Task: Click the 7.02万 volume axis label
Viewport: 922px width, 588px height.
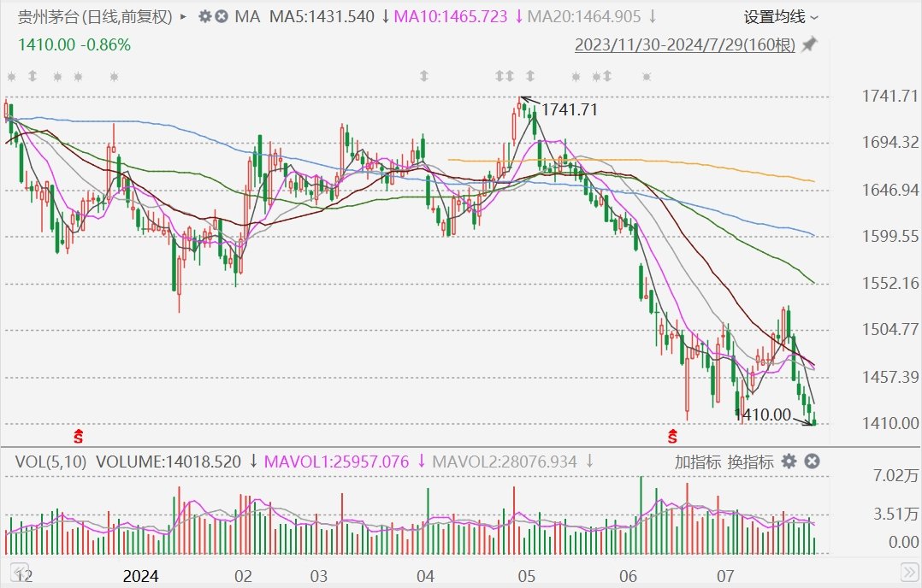Action: tap(895, 475)
